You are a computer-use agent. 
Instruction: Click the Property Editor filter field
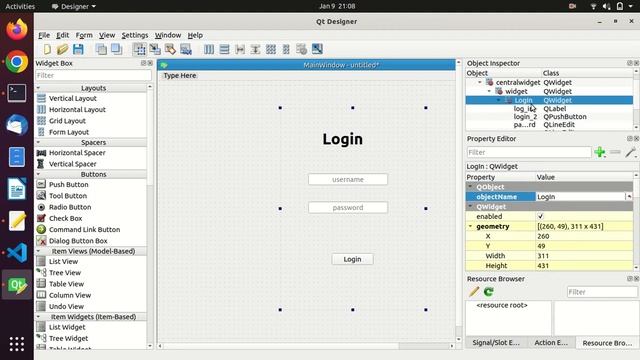point(529,152)
